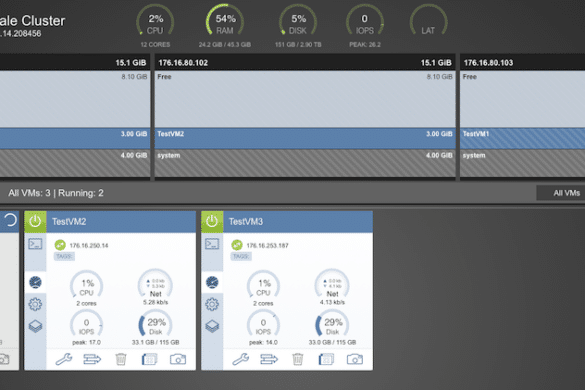Click cluster RAM 54% gauge

[225, 21]
